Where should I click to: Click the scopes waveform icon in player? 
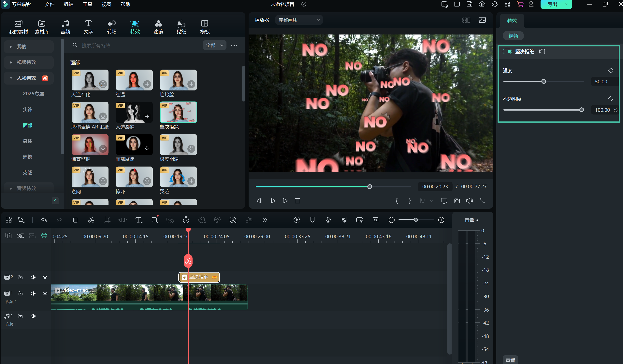point(482,20)
